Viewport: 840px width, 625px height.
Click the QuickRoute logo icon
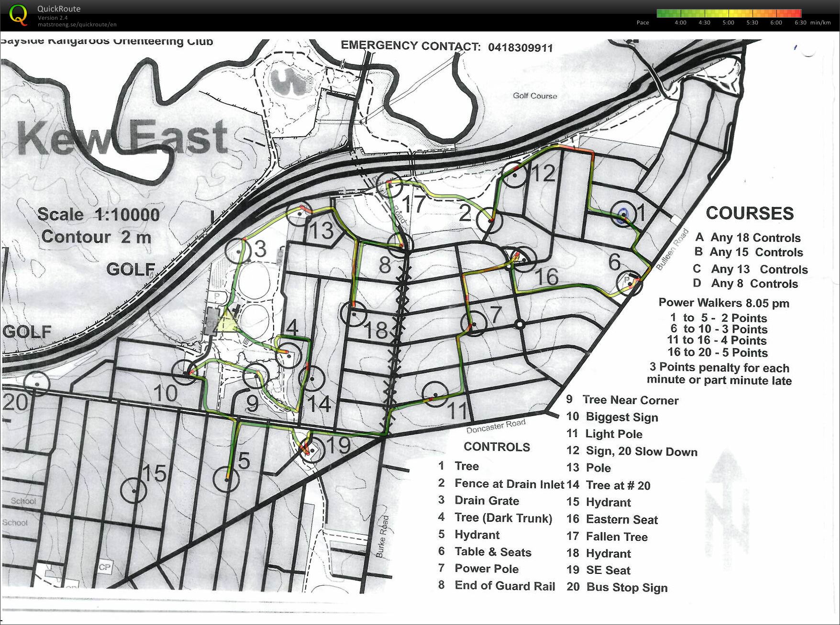coord(19,15)
